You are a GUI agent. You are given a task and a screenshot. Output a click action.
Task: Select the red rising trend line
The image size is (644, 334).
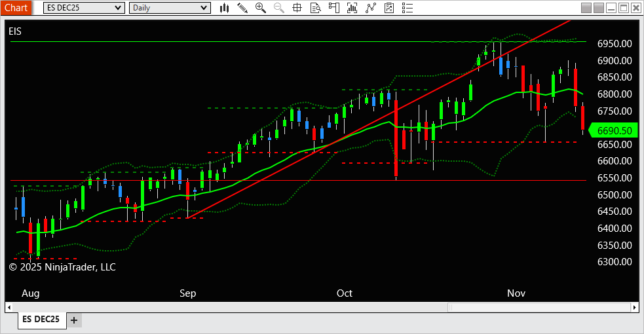tap(378, 119)
